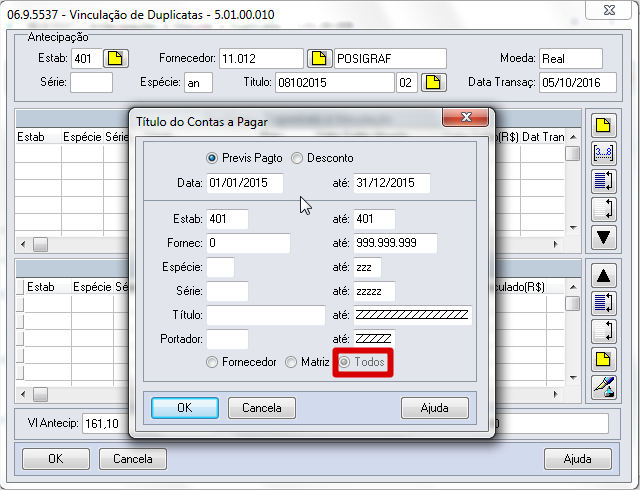Click lower grid vertical scrollbar up arrow
Viewport: 640px width, 490px height.
[573, 287]
